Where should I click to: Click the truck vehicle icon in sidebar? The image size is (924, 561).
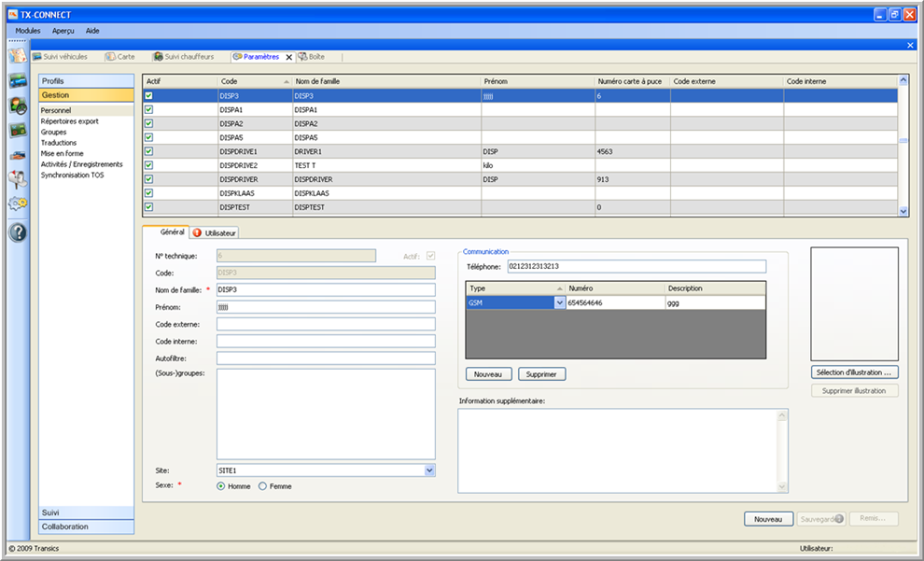17,81
